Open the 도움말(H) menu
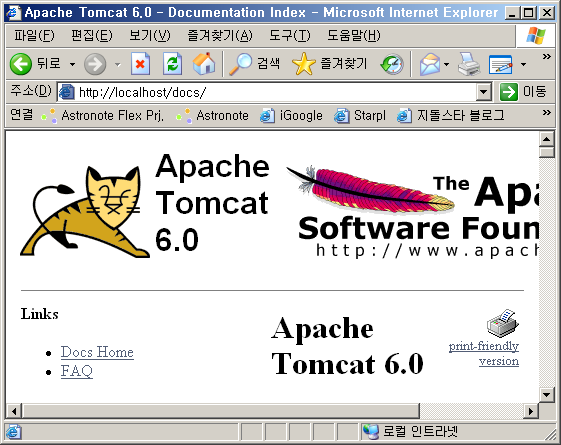The width and height of the screenshot is (561, 445). click(x=354, y=35)
